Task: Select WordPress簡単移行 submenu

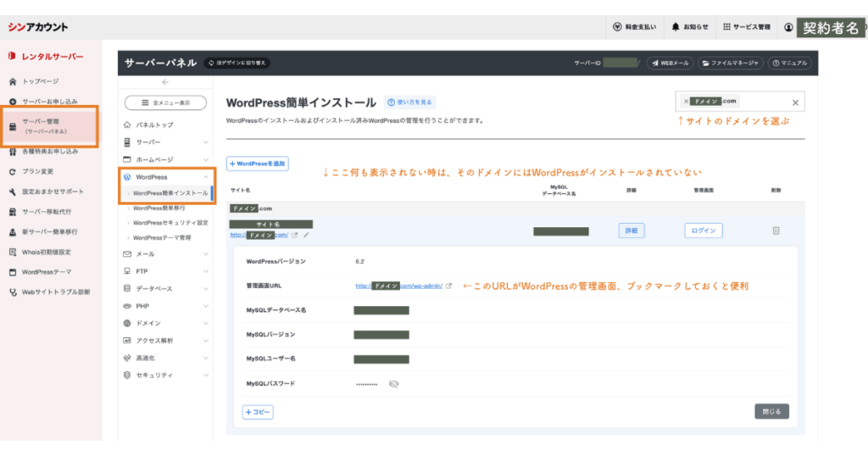Action: coord(159,208)
